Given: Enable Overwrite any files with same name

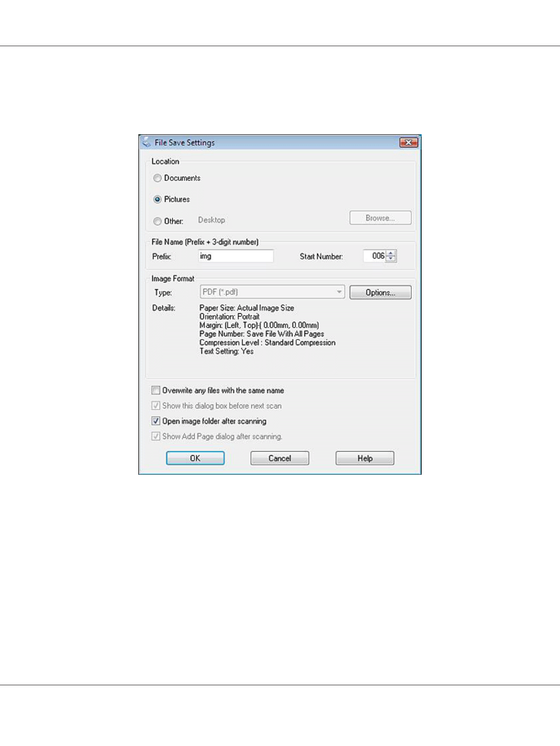Looking at the screenshot, I should point(156,390).
